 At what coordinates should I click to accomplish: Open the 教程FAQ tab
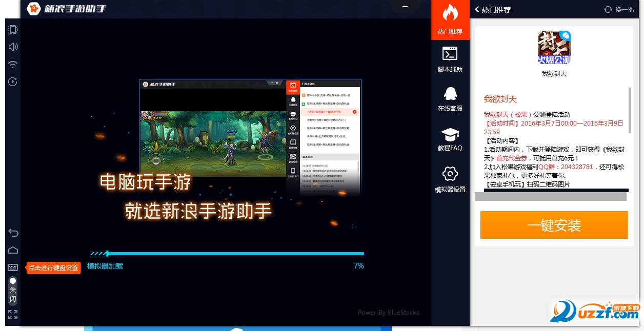pyautogui.click(x=450, y=139)
